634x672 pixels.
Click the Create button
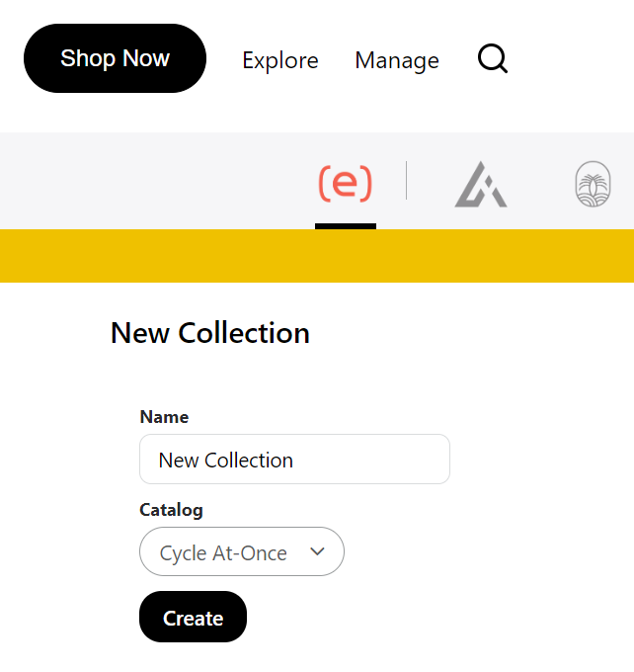coord(193,618)
